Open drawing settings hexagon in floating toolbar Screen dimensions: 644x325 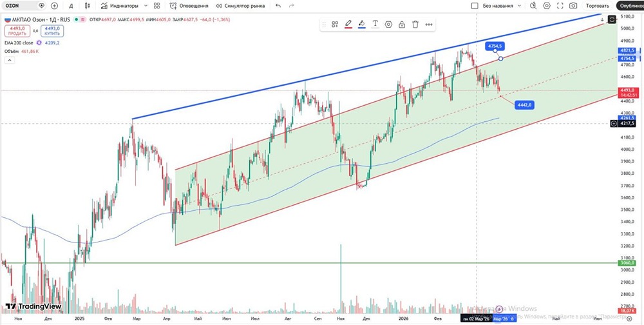[388, 25]
